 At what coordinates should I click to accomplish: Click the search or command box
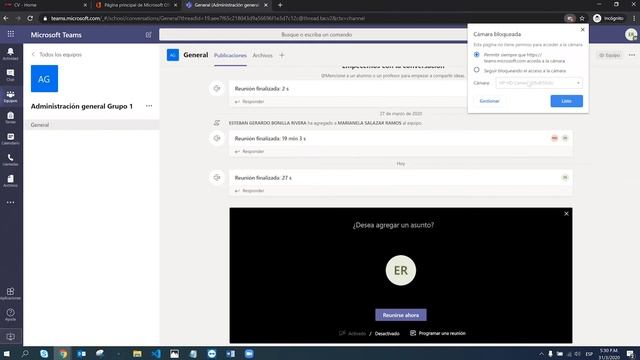[316, 35]
